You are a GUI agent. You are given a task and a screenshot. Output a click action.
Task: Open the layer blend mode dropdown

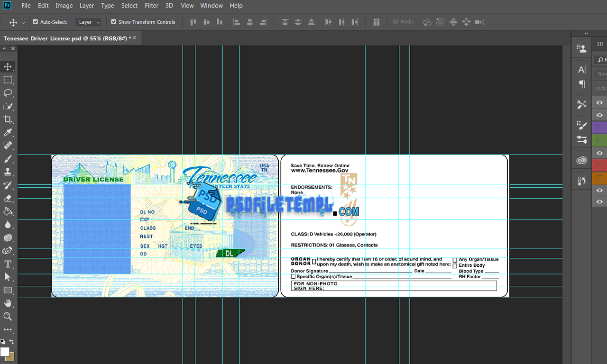point(601,74)
